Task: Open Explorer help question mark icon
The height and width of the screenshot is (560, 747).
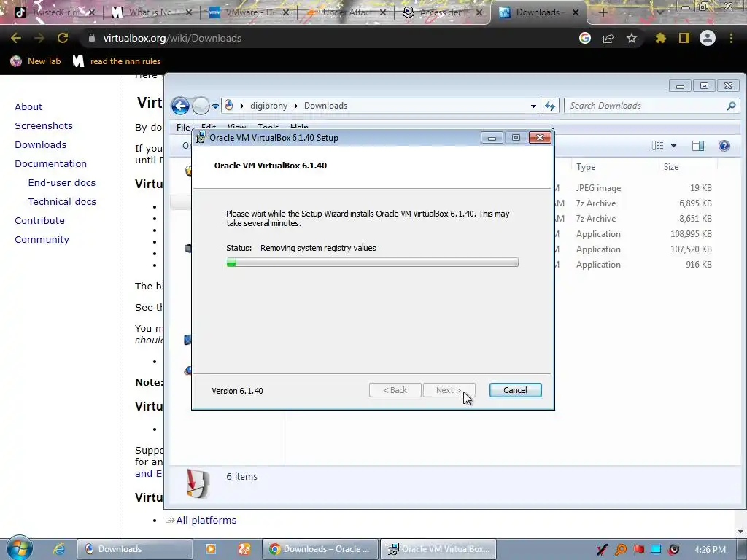Action: 724,146
